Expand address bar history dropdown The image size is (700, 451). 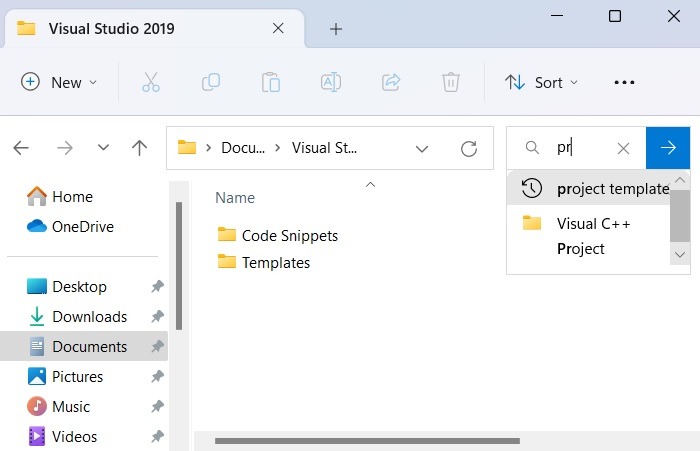tap(422, 149)
